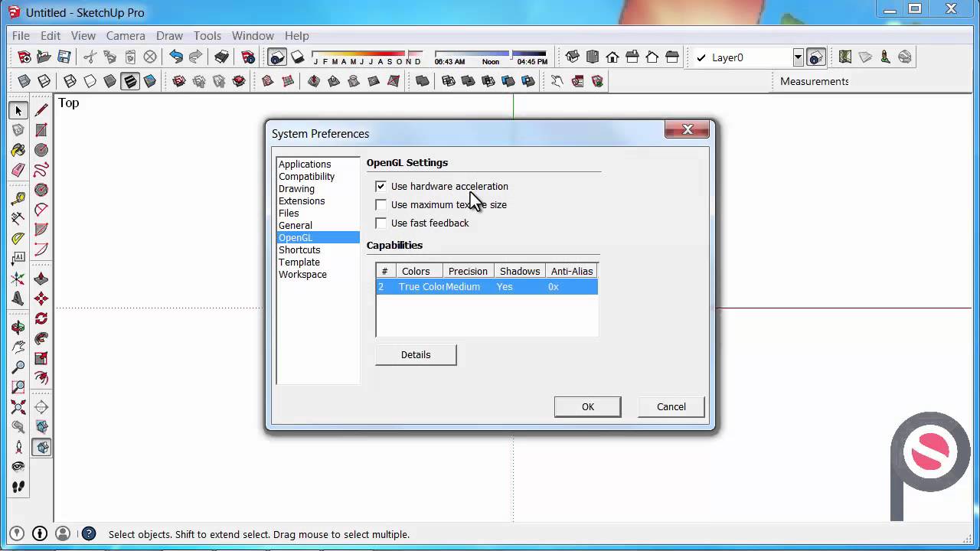
Task: Click the Front view house icon
Action: pos(612,57)
